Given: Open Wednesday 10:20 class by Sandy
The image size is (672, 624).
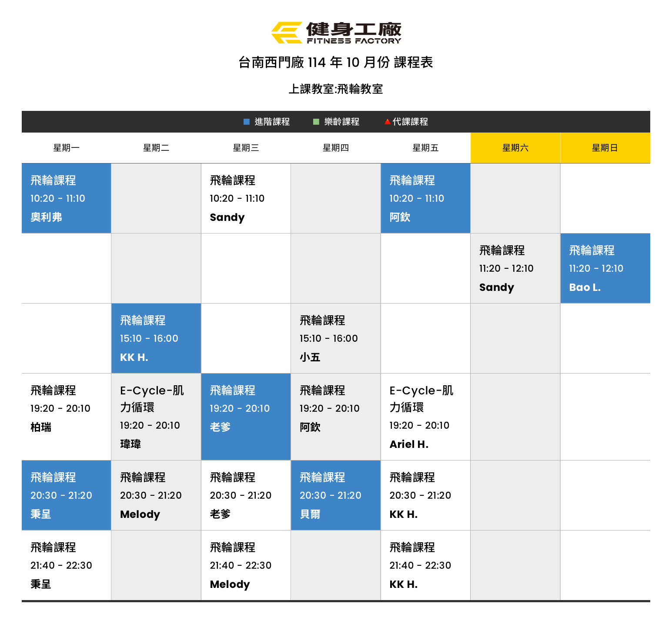Looking at the screenshot, I should 246,198.
